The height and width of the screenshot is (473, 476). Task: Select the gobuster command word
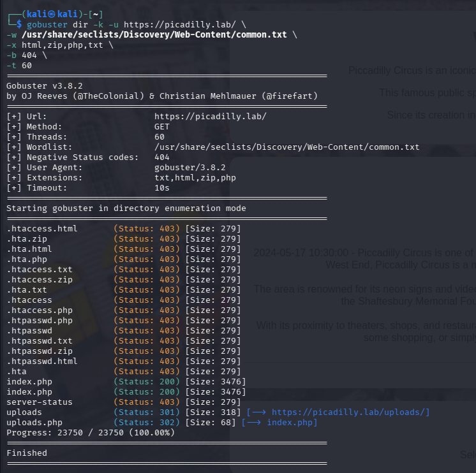(47, 25)
